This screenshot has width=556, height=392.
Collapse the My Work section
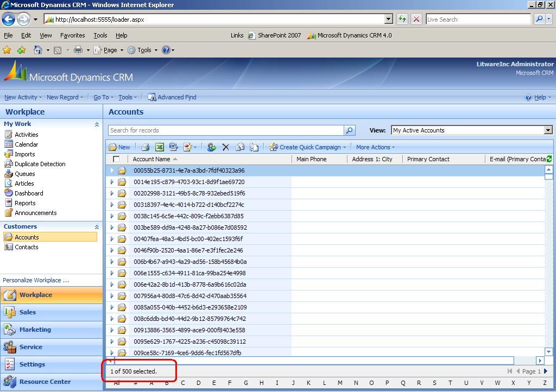pyautogui.click(x=97, y=124)
